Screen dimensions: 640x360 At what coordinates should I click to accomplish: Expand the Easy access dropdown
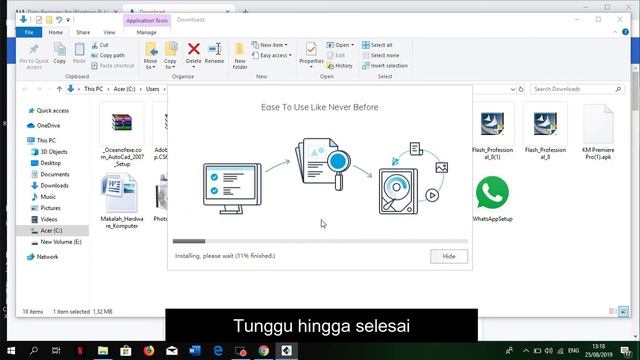(x=272, y=55)
